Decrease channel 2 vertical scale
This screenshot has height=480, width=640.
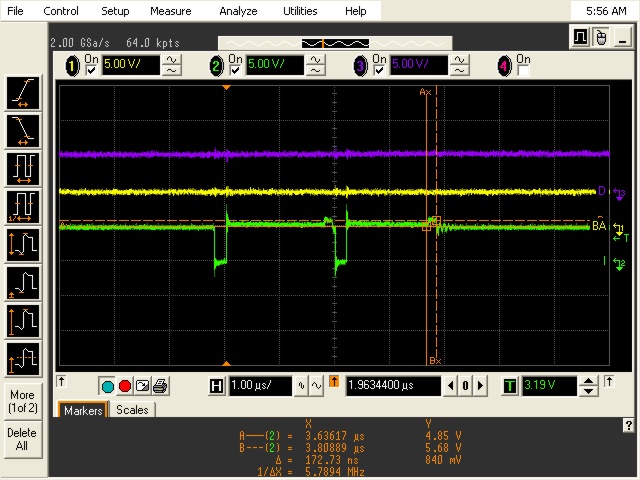pyautogui.click(x=316, y=71)
